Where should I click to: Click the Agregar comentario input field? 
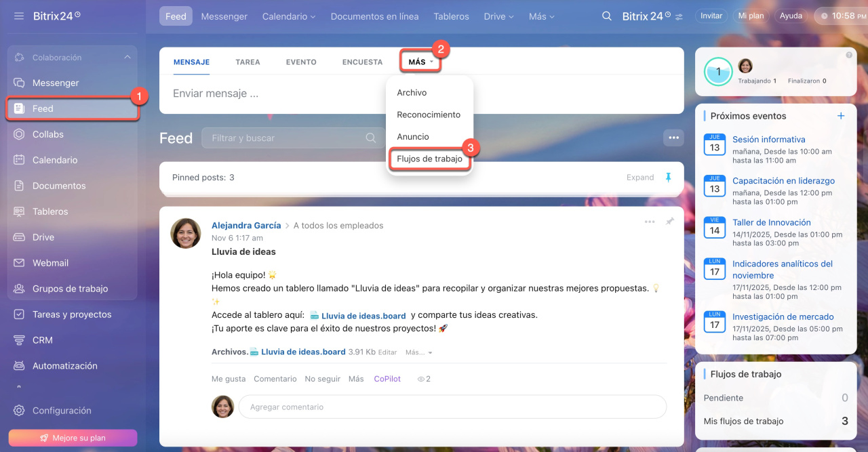[x=452, y=407]
